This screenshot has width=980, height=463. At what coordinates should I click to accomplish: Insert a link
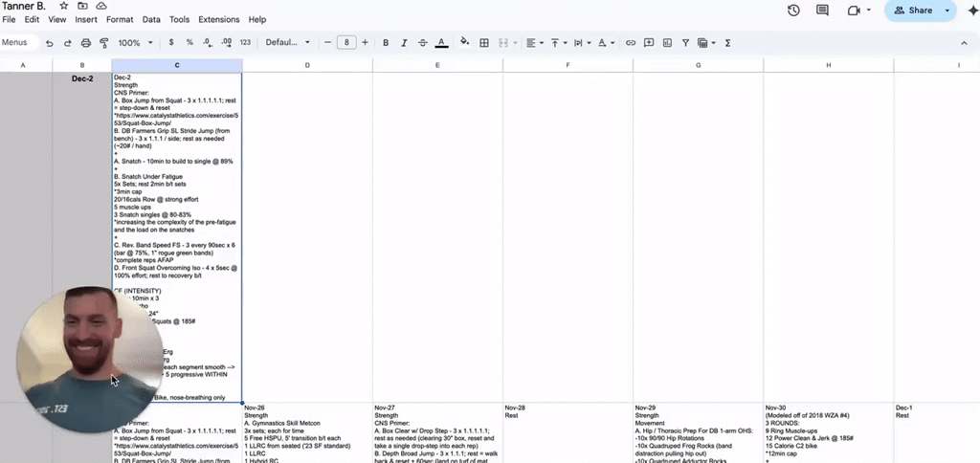(631, 42)
